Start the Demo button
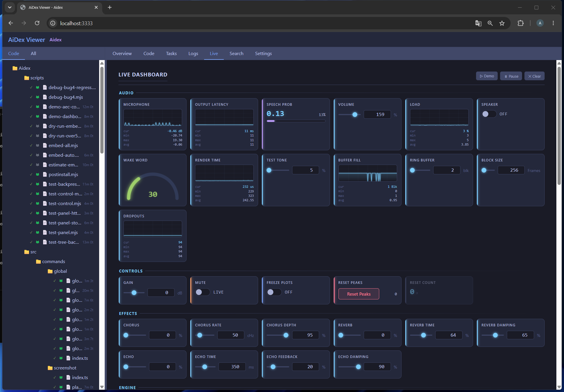 (487, 76)
